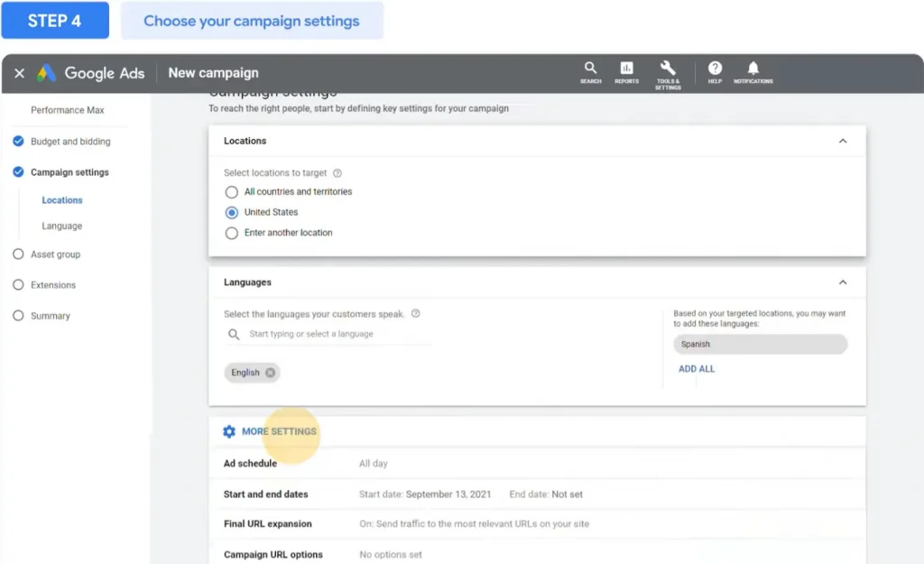Open the Reports icon

click(x=626, y=71)
